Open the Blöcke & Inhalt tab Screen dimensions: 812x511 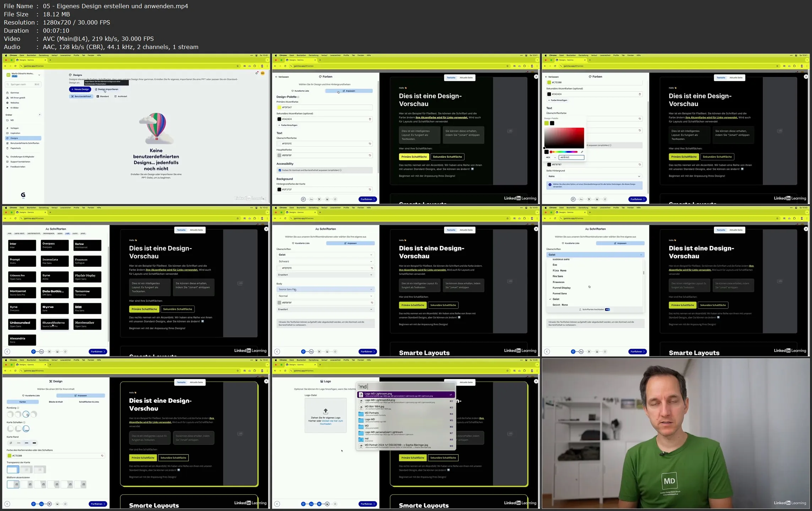pos(56,402)
